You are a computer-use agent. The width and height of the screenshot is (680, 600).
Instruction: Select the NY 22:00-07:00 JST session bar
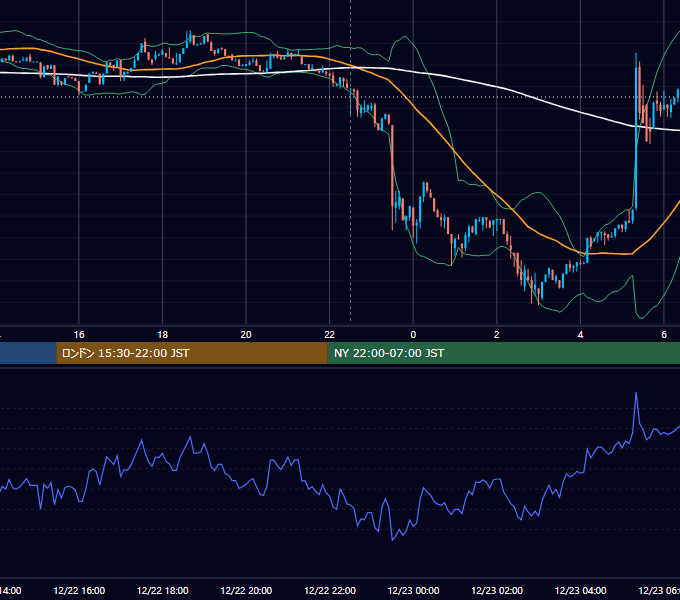(503, 353)
